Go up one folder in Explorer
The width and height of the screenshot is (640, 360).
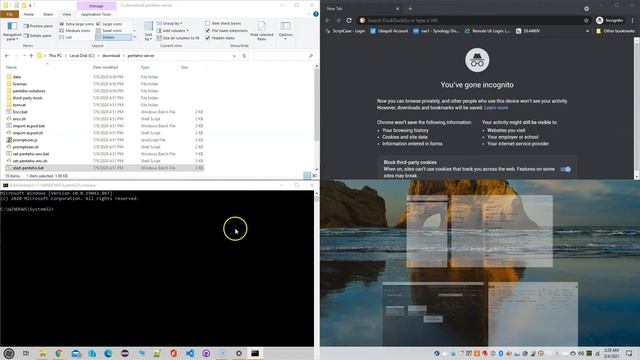(x=31, y=56)
